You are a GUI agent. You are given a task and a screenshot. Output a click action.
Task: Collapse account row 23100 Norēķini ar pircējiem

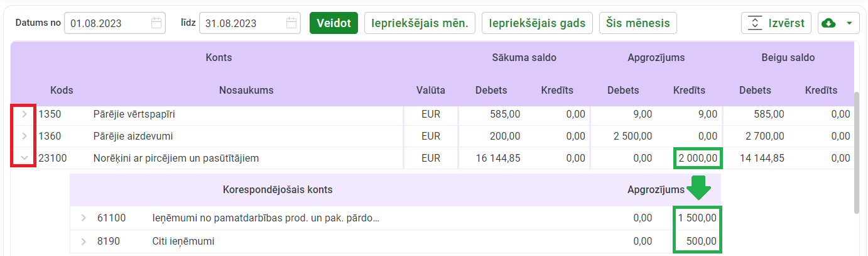[24, 158]
